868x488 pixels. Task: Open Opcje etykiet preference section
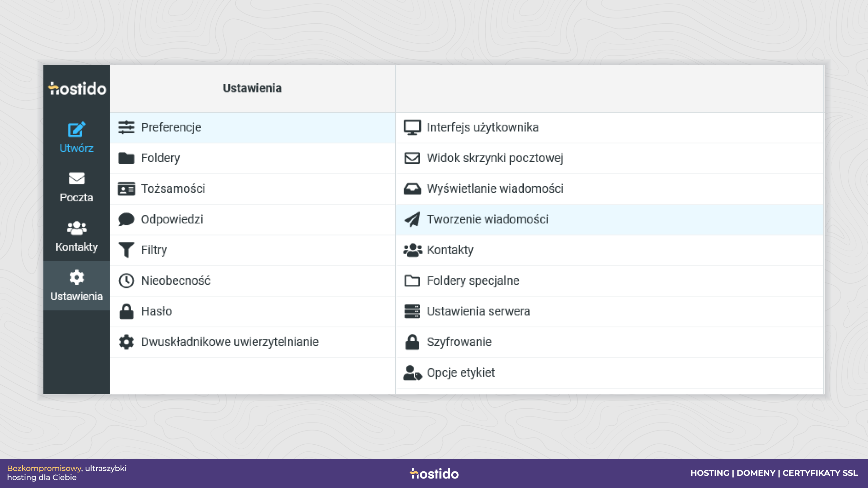pyautogui.click(x=609, y=373)
